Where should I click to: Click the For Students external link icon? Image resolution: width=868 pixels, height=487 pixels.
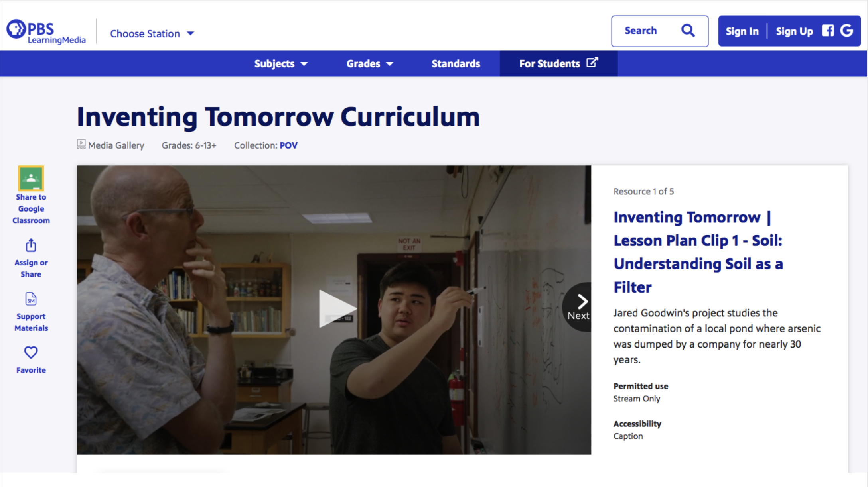tap(592, 63)
